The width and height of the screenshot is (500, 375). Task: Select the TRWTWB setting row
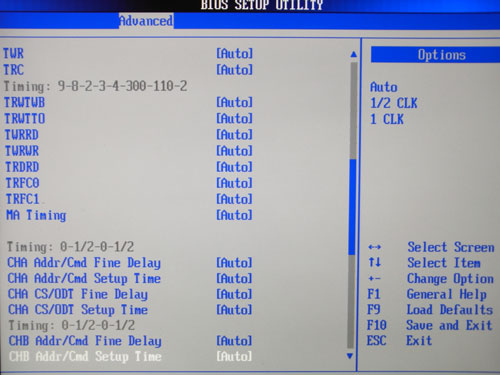128,102
